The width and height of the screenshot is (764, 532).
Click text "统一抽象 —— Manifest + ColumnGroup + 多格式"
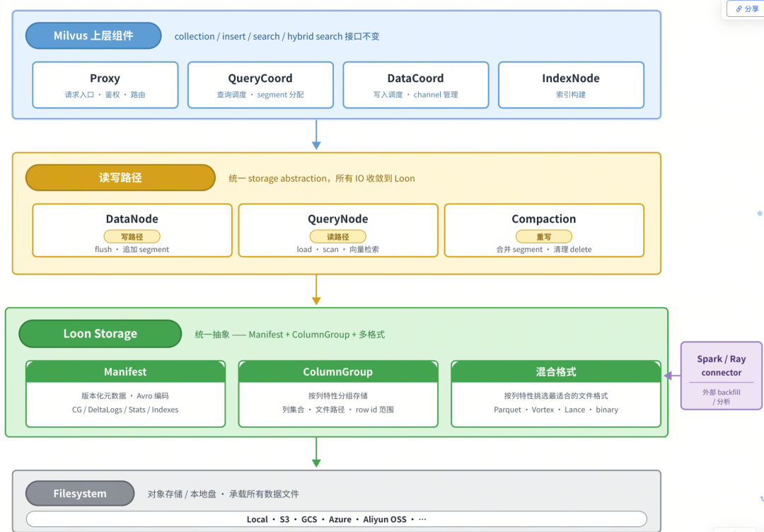point(290,335)
